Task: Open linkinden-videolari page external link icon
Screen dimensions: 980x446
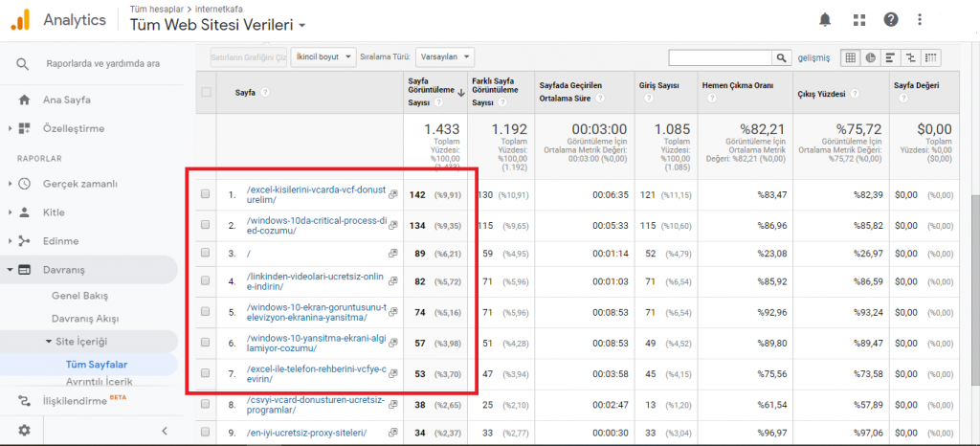Action: [393, 281]
